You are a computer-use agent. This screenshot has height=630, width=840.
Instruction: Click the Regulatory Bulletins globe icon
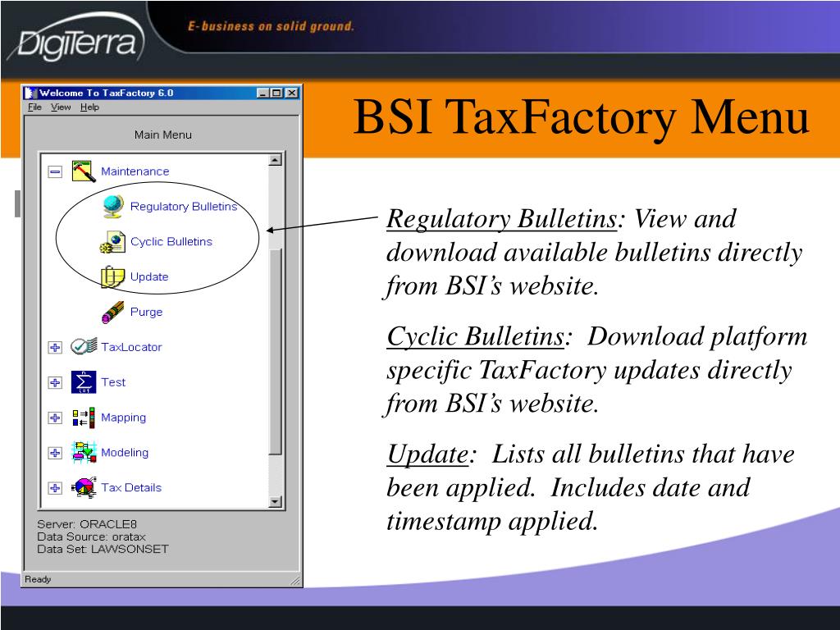coord(113,207)
